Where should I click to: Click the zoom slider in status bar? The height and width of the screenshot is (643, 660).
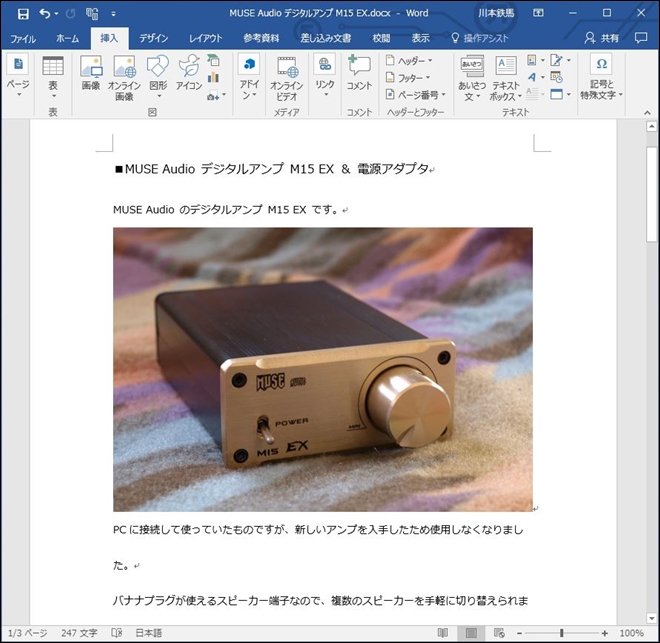pyautogui.click(x=563, y=633)
